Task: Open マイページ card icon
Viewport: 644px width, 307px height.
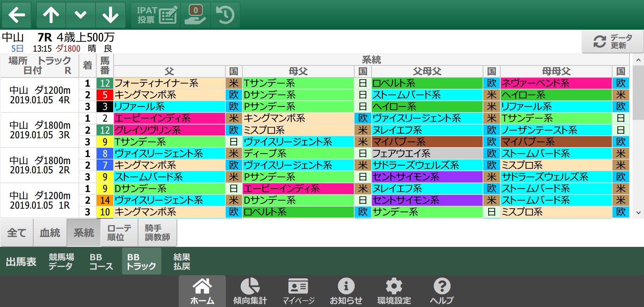Action: [298, 291]
